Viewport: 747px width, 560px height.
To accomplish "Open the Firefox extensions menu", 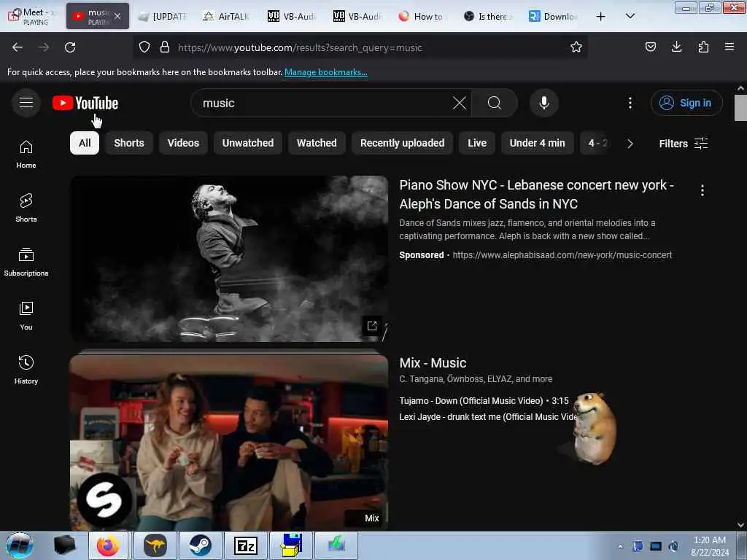I will [703, 47].
